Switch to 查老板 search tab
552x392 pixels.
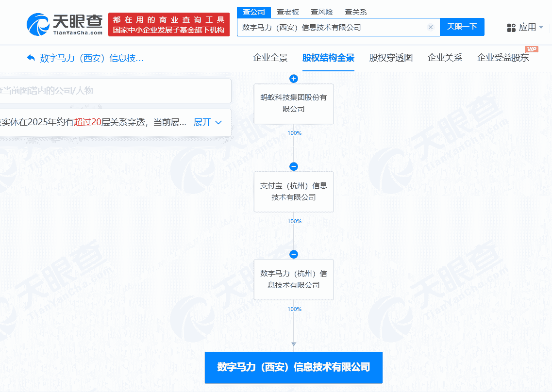288,12
